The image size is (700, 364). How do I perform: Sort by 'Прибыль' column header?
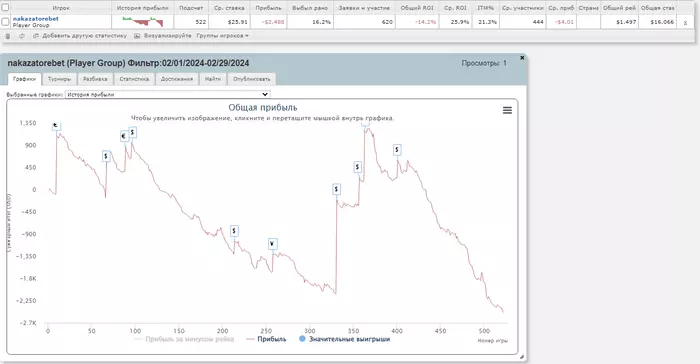268,8
